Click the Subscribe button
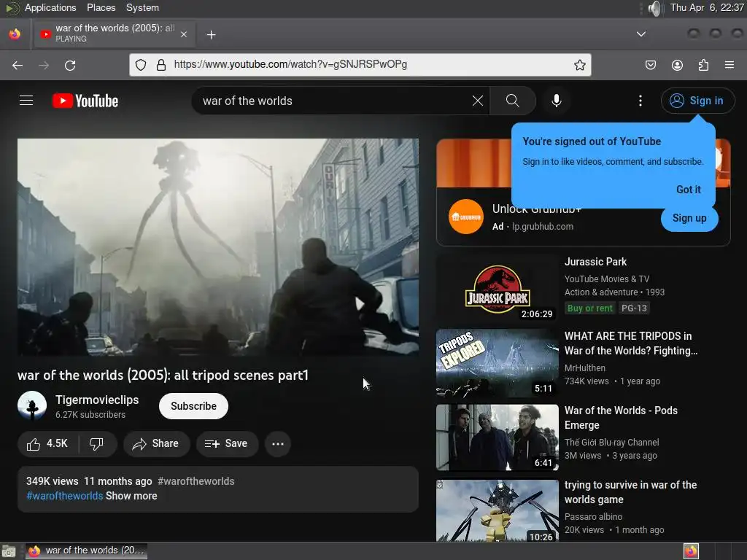747x560 pixels. tap(193, 406)
